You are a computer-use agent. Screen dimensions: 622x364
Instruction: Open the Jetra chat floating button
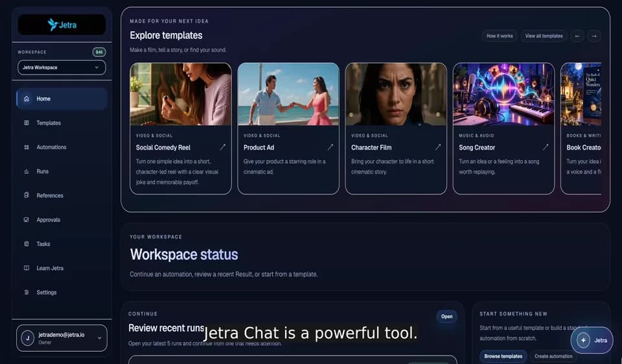(x=592, y=340)
